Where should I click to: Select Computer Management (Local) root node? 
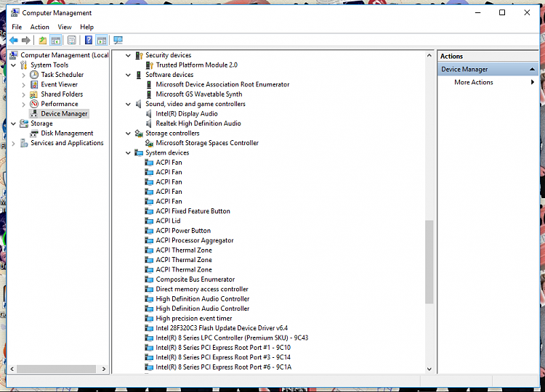tap(64, 55)
